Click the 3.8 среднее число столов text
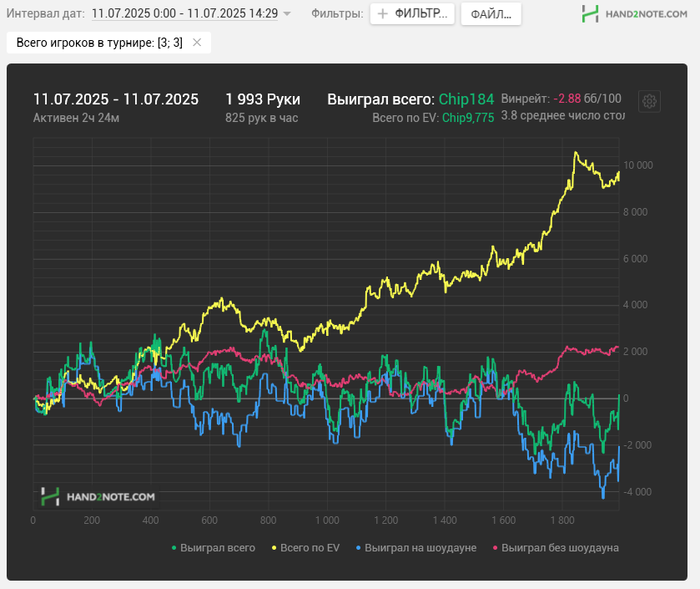700x589 pixels. coord(562,116)
